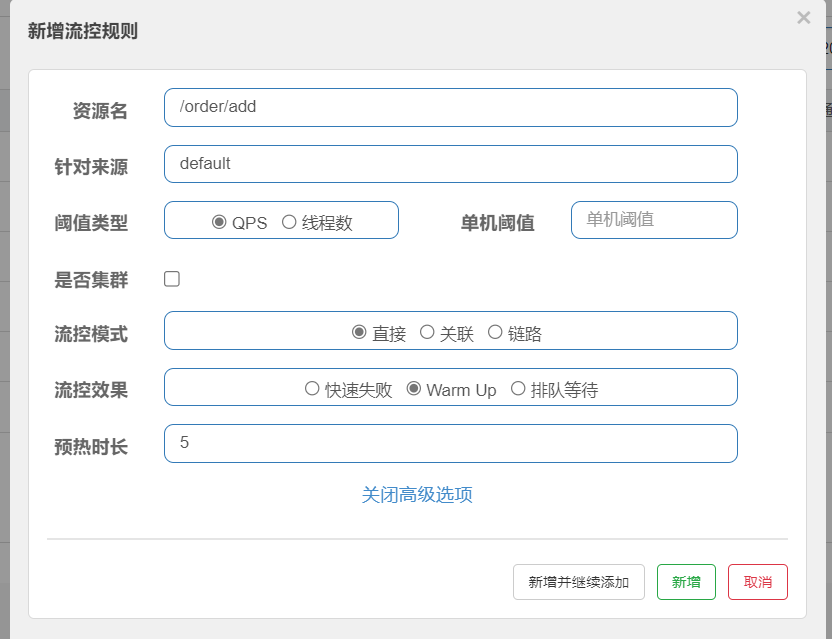Select QPS as threshold type
Screen dimensions: 832x639
click(220, 222)
